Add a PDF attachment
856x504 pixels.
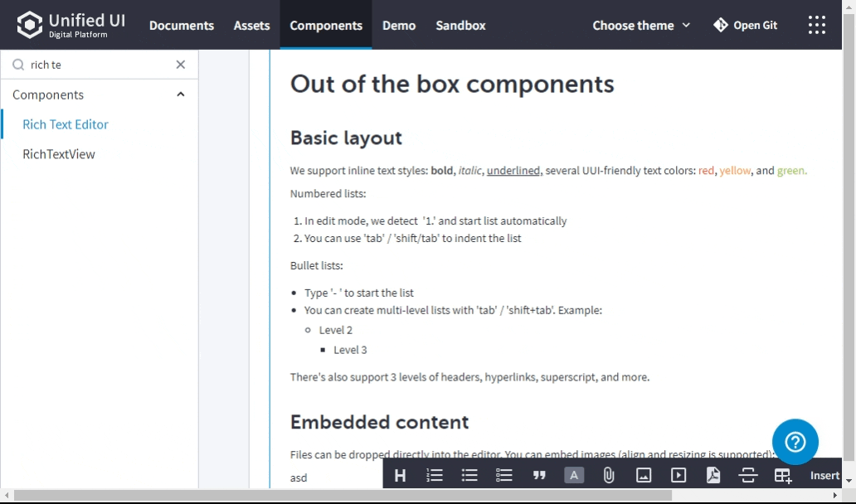click(x=713, y=475)
